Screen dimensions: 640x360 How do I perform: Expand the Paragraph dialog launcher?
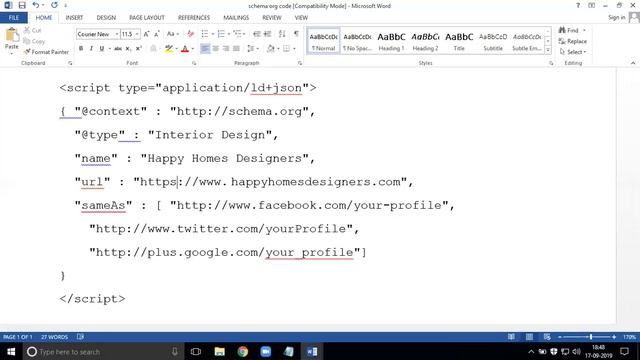coord(300,63)
